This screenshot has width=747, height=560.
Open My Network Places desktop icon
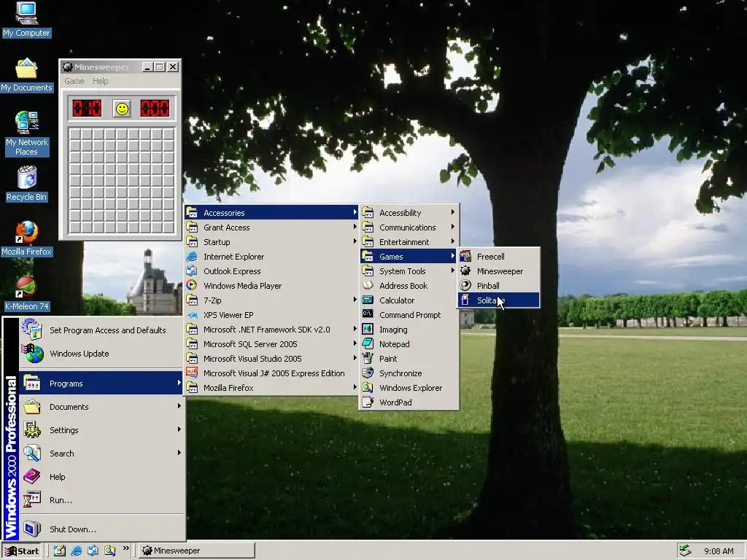point(26,133)
